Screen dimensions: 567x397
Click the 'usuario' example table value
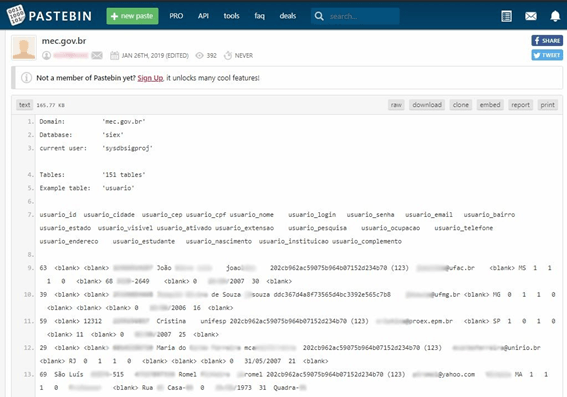tap(118, 188)
